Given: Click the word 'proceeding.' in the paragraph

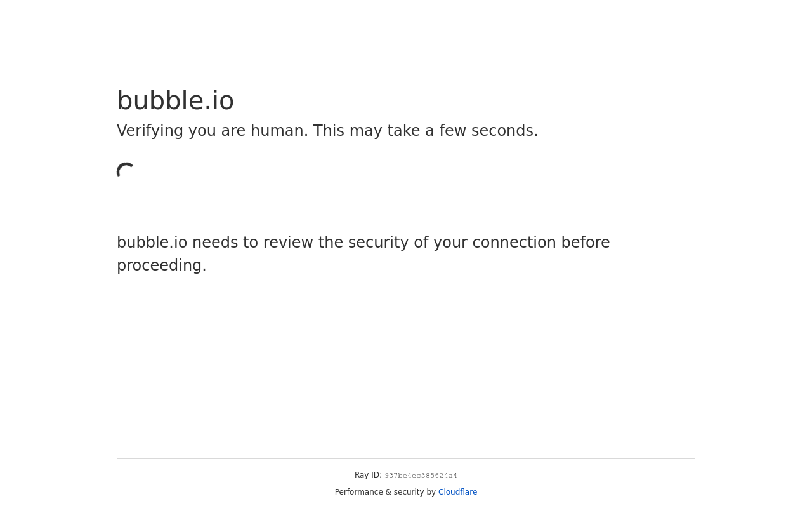Looking at the screenshot, I should point(162,265).
